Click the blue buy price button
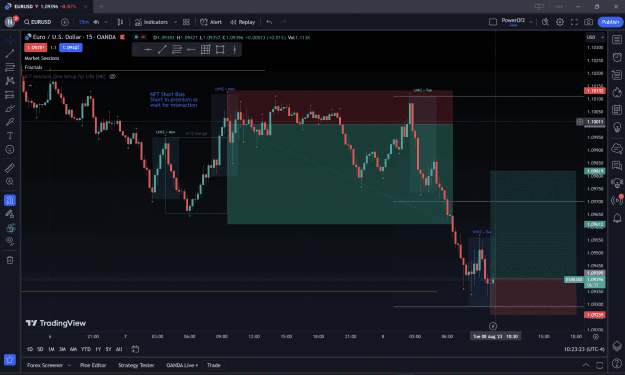 click(71, 47)
